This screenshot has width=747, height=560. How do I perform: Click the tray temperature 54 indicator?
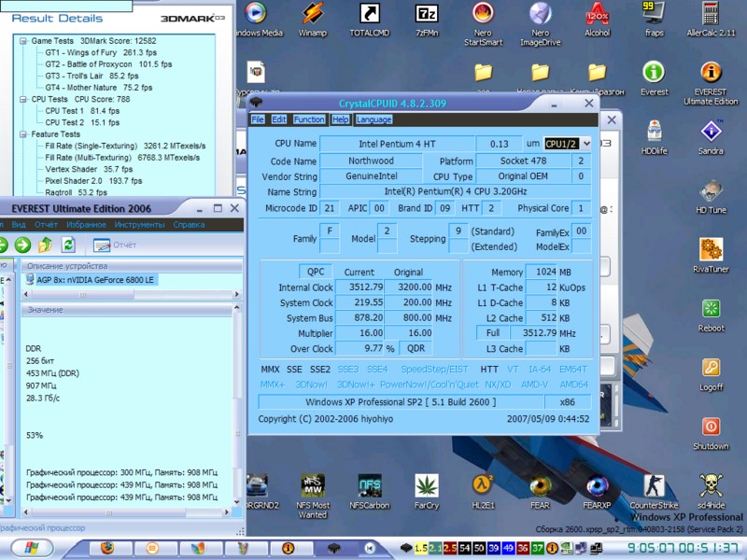point(465,548)
